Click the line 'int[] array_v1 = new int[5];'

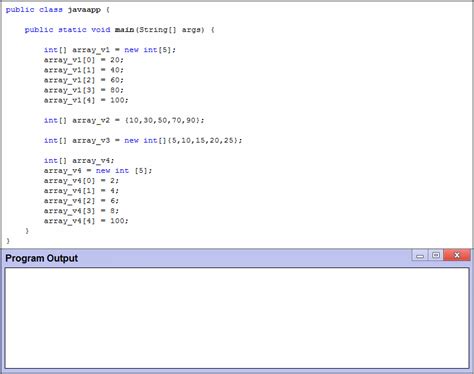110,50
